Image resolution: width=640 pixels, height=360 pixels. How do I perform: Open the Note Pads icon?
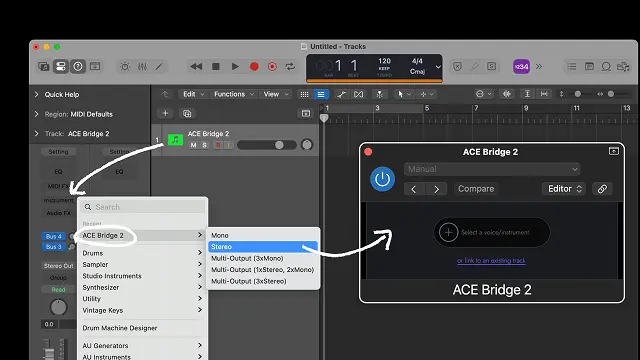click(589, 67)
